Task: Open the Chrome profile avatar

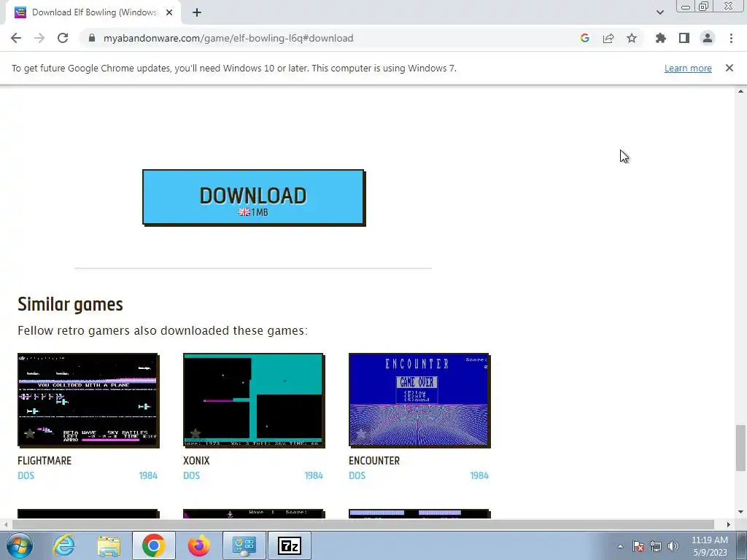Action: click(x=708, y=38)
